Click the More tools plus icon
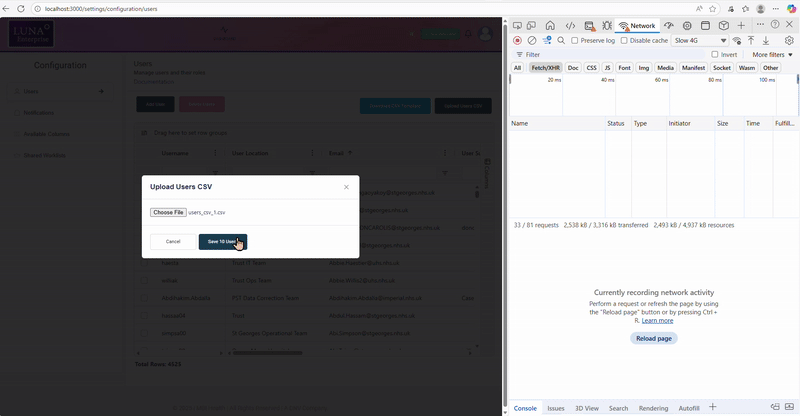This screenshot has height=416, width=800. click(x=741, y=26)
